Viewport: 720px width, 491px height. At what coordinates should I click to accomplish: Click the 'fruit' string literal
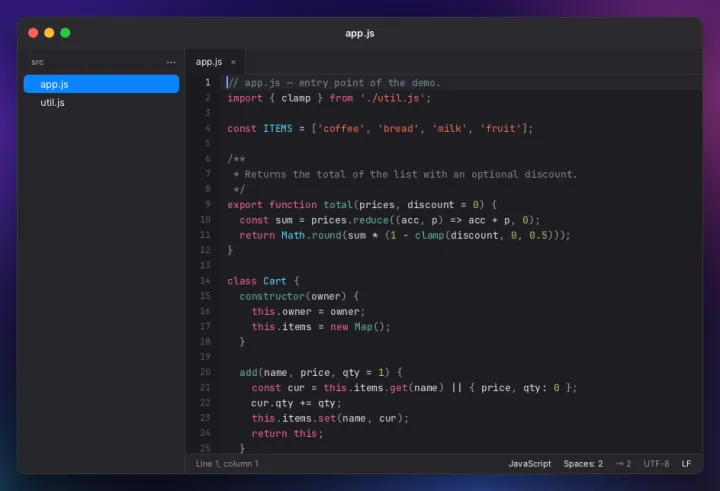tap(501, 128)
